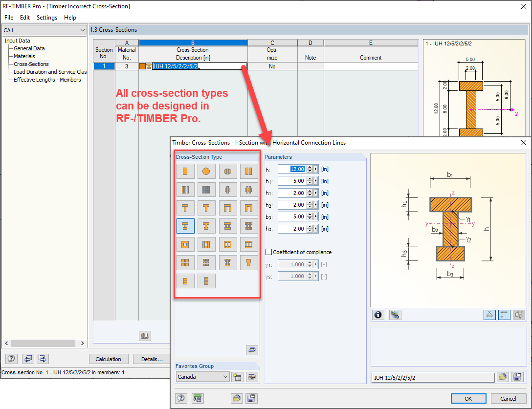Select General Data in the tree
This screenshot has height=409, width=532.
pyautogui.click(x=29, y=48)
